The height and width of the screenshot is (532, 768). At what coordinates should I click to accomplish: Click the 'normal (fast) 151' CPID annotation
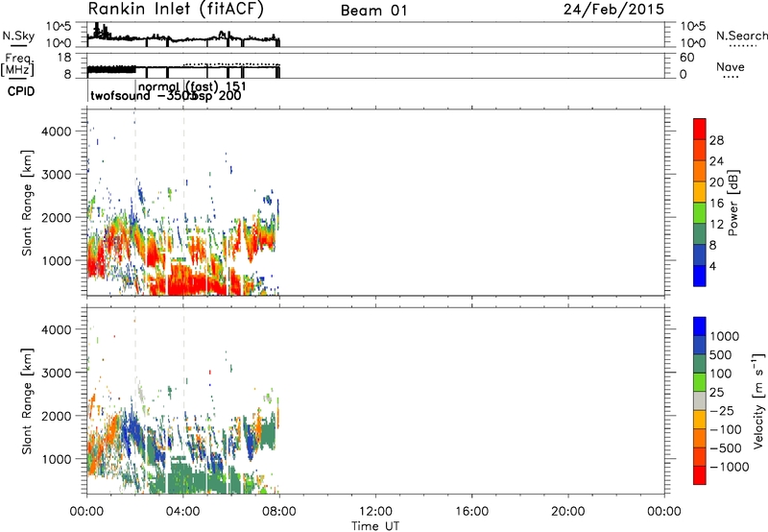point(193,86)
